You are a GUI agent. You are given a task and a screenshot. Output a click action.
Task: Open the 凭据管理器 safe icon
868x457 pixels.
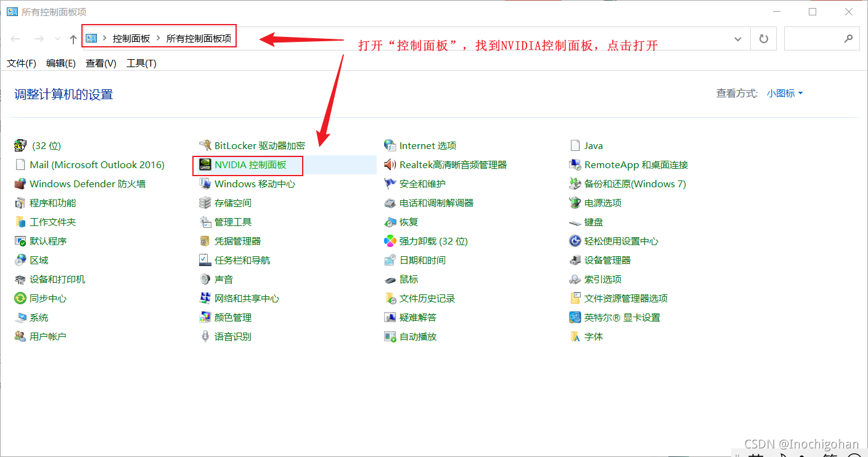(x=205, y=241)
